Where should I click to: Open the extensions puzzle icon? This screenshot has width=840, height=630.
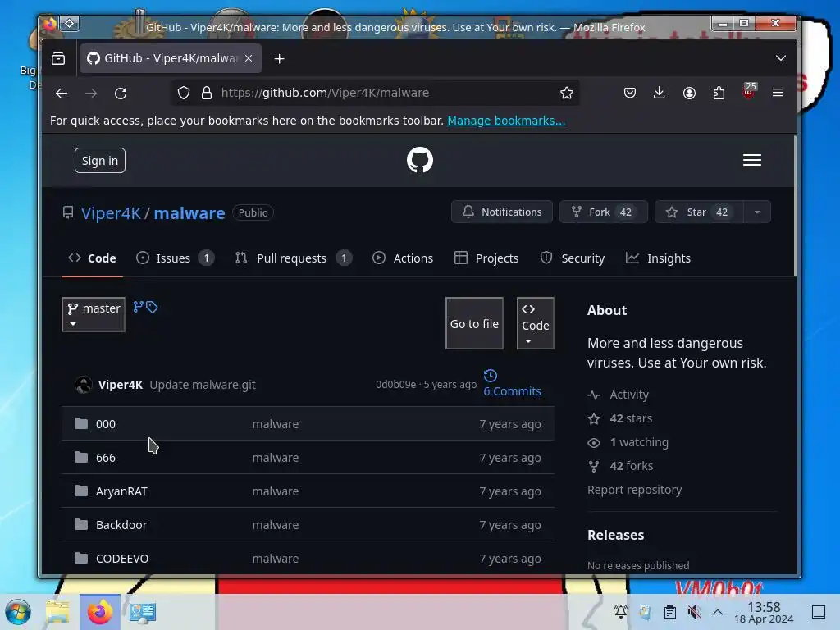(x=719, y=93)
